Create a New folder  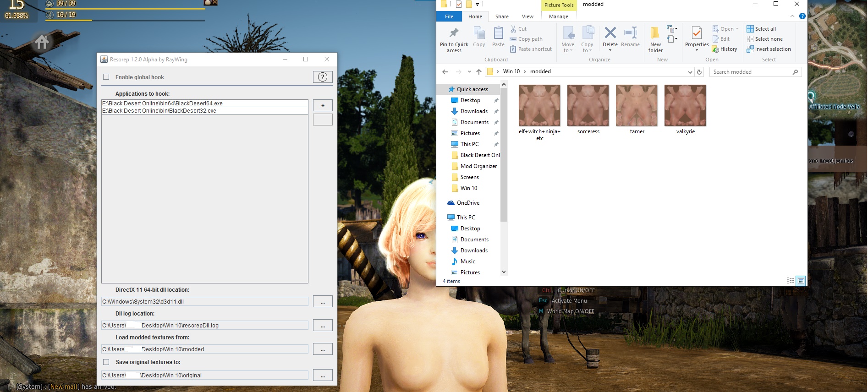655,39
